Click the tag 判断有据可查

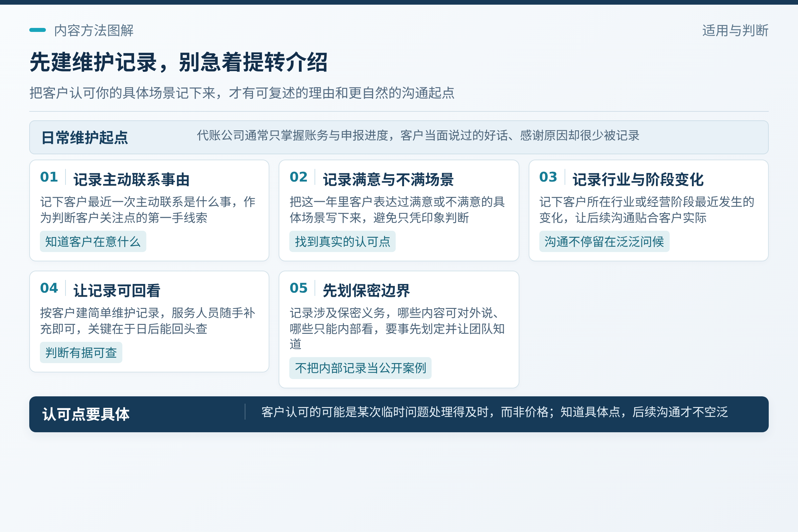(x=81, y=352)
